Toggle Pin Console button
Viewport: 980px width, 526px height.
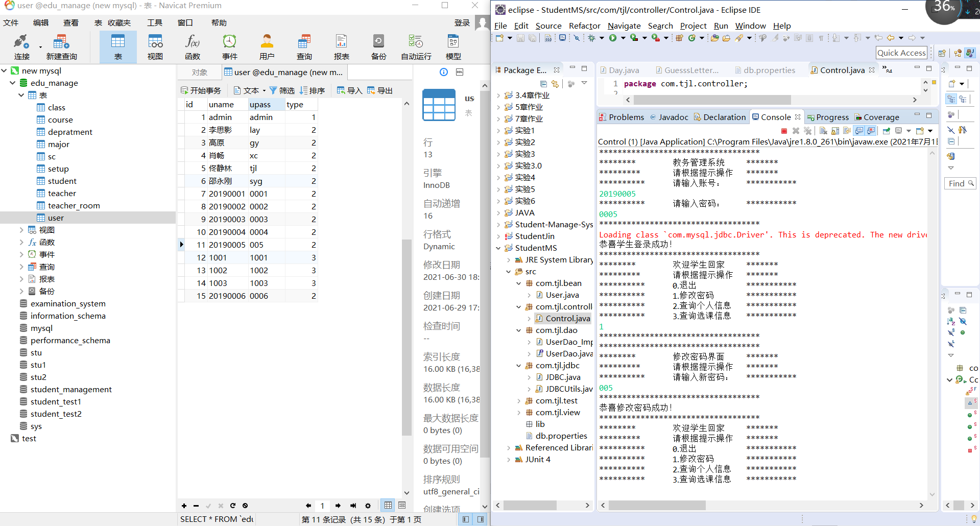point(887,131)
